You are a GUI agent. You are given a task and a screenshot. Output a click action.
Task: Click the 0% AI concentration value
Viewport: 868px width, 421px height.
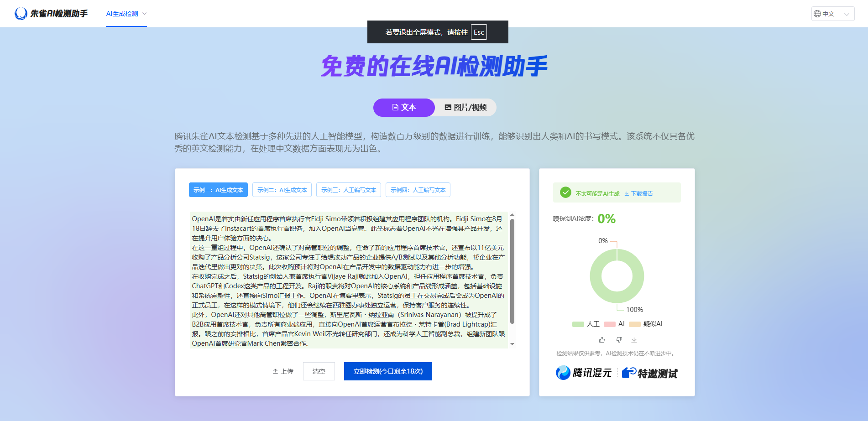(x=607, y=219)
